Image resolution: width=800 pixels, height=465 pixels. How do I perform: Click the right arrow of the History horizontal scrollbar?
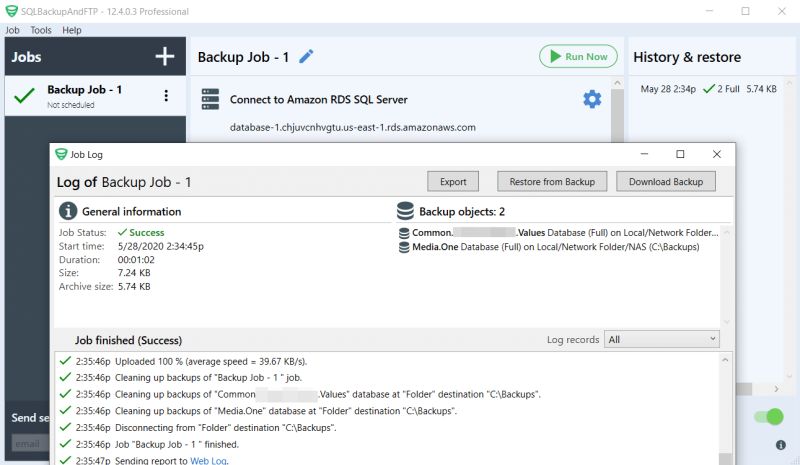(x=776, y=389)
